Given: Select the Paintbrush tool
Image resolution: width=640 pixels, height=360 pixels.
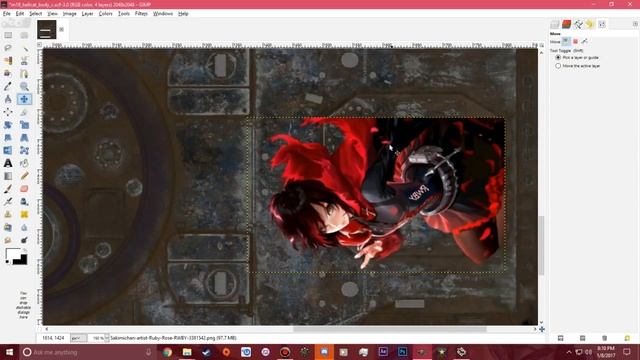Looking at the screenshot, I should 8,189.
